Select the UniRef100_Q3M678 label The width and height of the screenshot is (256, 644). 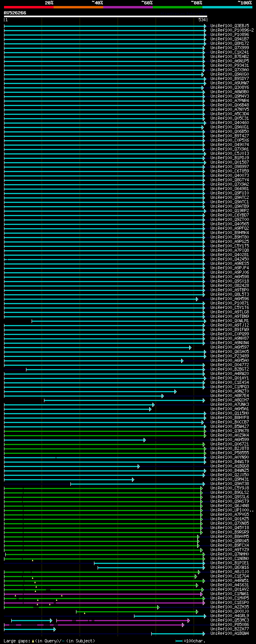click(230, 431)
